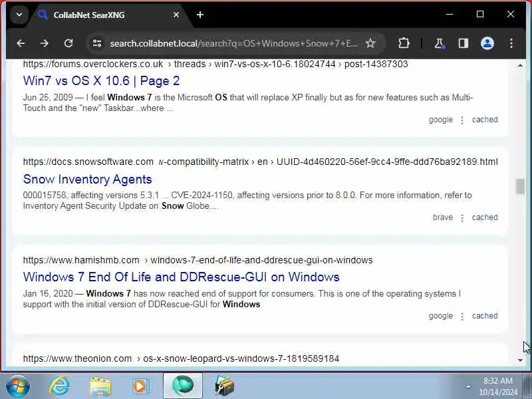Open Windows Explorer folder from taskbar
The image size is (532, 399).
coord(100,386)
